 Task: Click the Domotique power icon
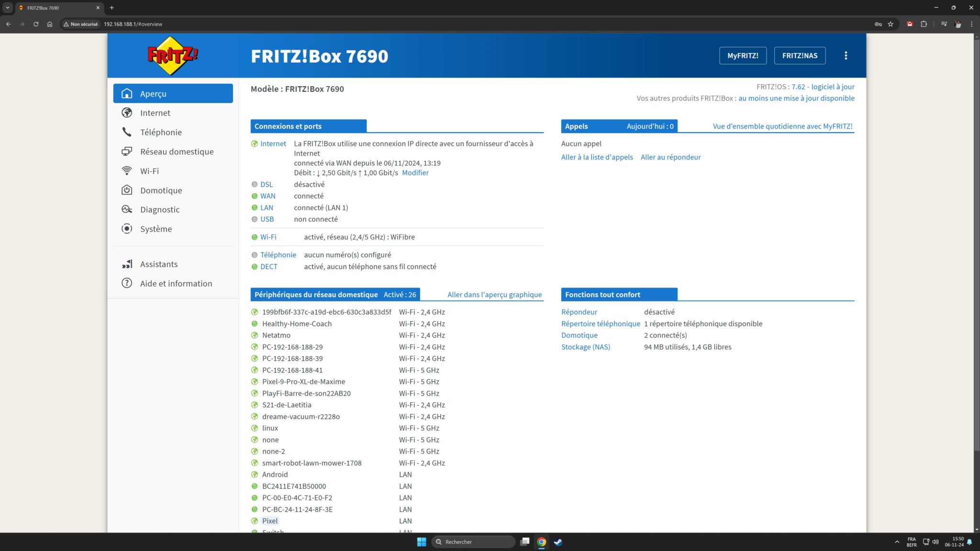(127, 190)
